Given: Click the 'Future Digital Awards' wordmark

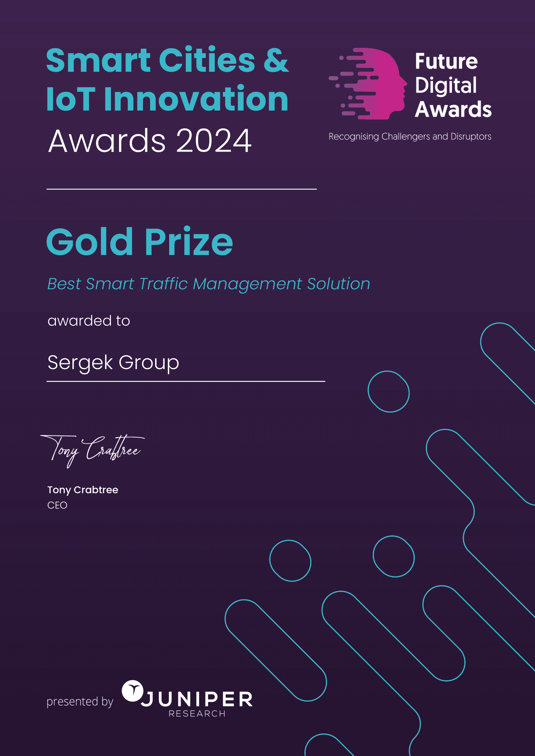Looking at the screenshot, I should click(x=453, y=85).
